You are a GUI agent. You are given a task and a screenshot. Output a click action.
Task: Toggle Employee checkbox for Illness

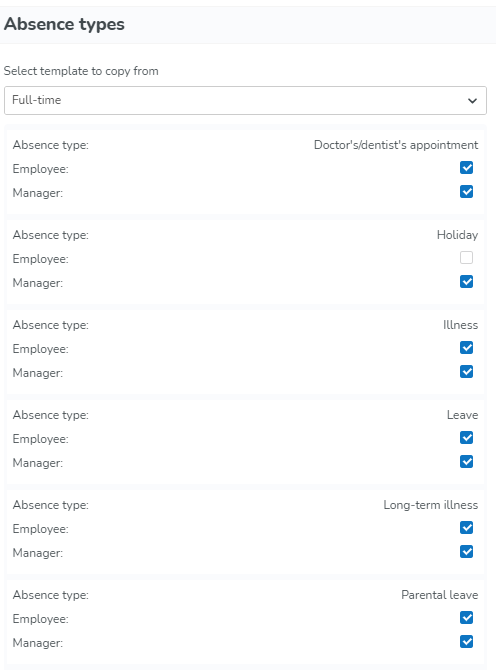tap(467, 348)
